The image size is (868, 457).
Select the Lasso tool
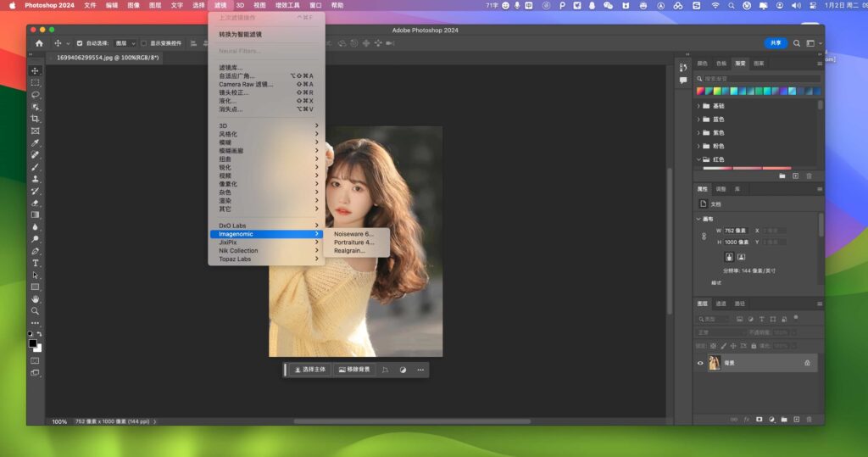[35, 95]
